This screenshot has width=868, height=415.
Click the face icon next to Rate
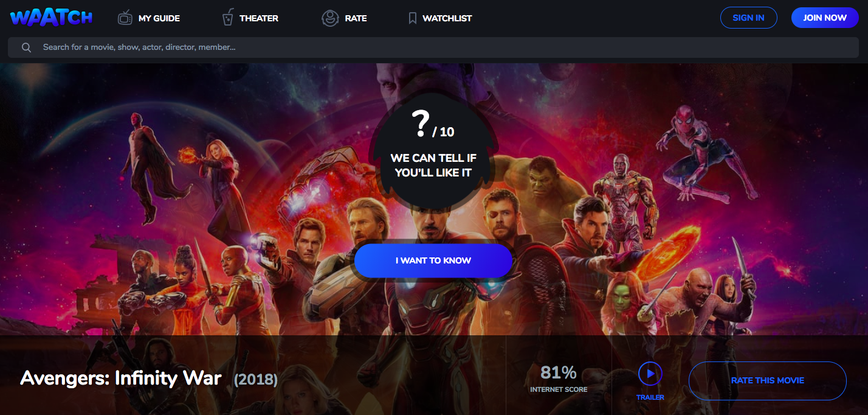(x=330, y=18)
